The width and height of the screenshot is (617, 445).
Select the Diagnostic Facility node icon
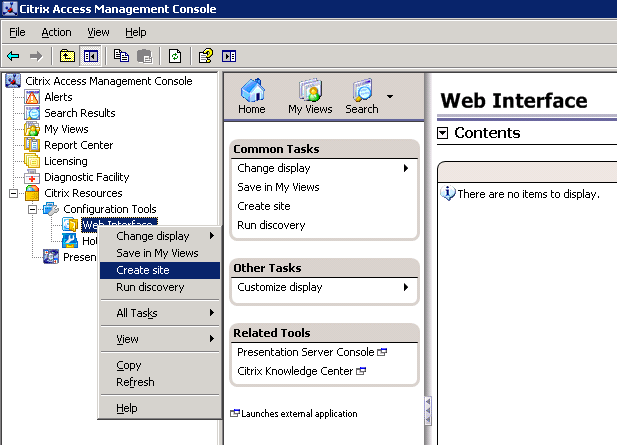click(32, 177)
